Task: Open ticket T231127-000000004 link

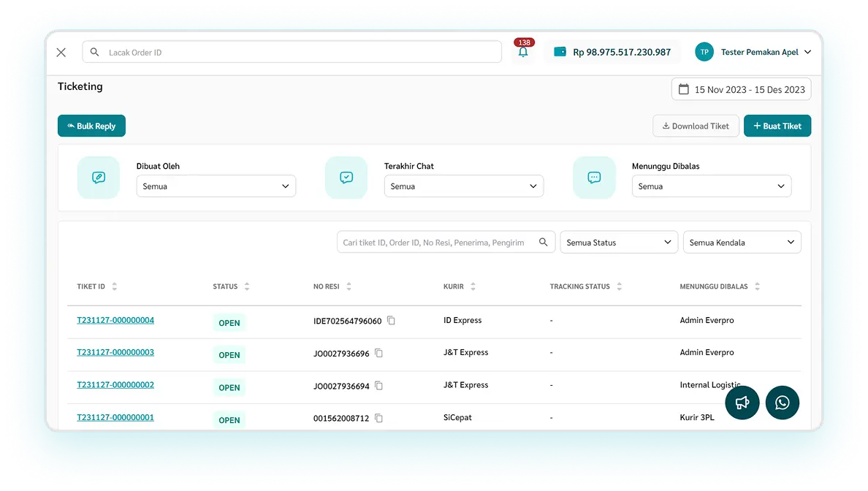Action: click(x=115, y=321)
